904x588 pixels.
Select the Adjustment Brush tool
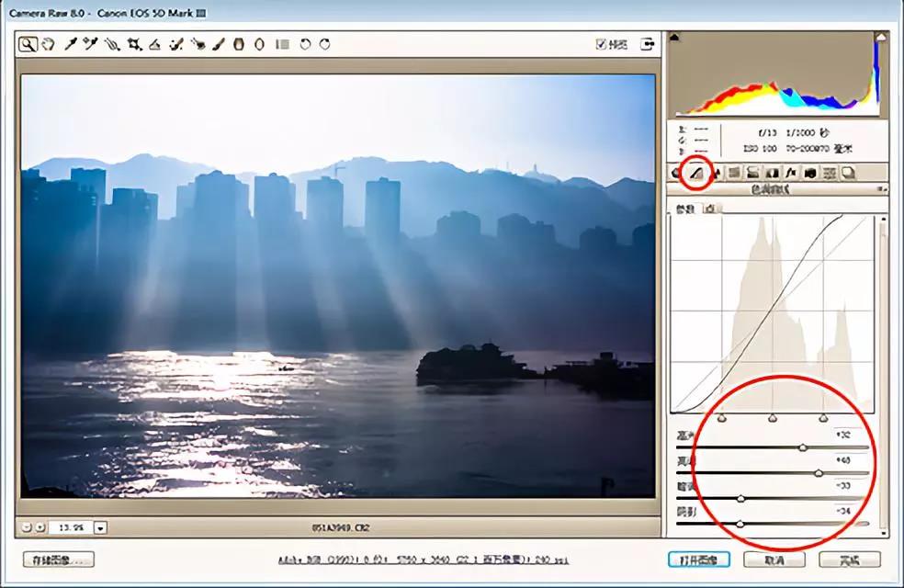point(219,44)
